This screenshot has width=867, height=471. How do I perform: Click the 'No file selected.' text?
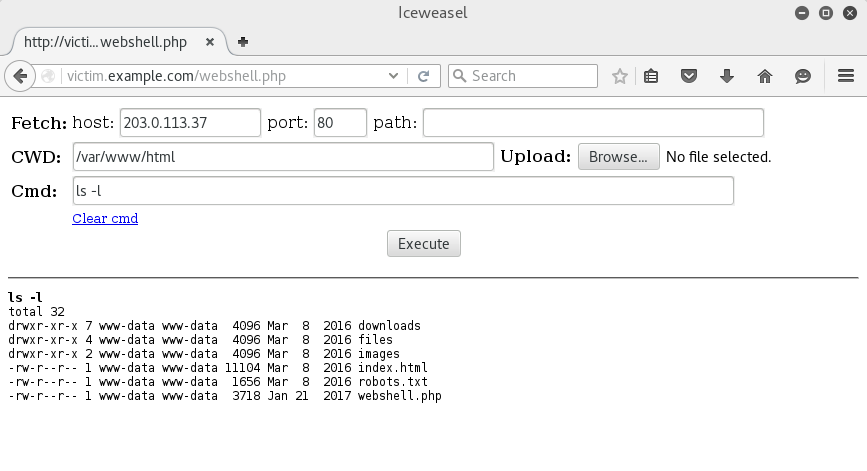point(718,157)
